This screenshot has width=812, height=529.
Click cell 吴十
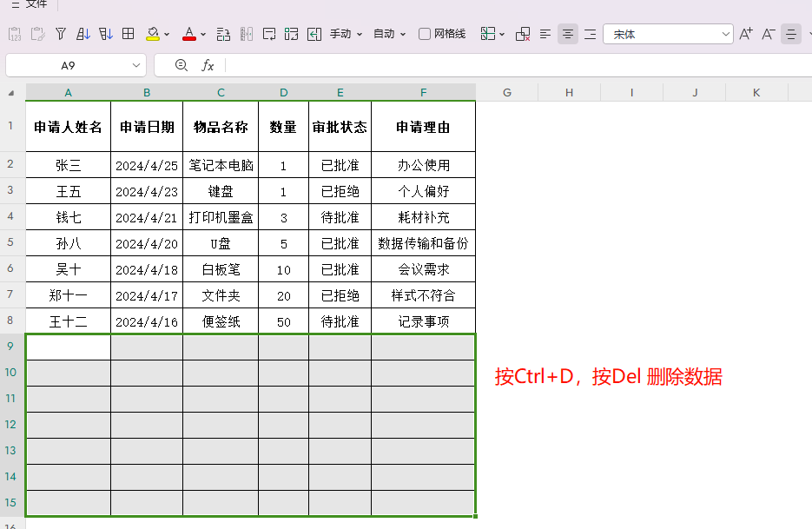coord(69,269)
